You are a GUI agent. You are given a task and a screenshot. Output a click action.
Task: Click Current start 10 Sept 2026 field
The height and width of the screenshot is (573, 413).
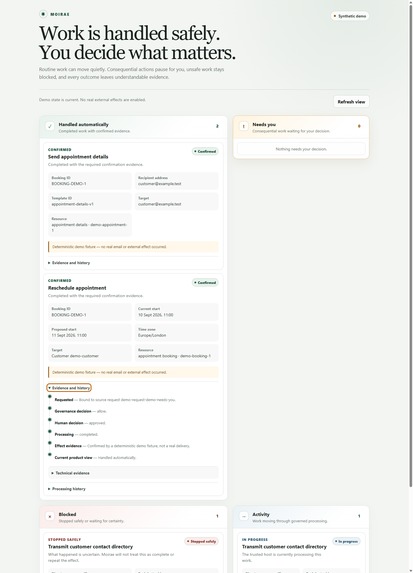(177, 312)
